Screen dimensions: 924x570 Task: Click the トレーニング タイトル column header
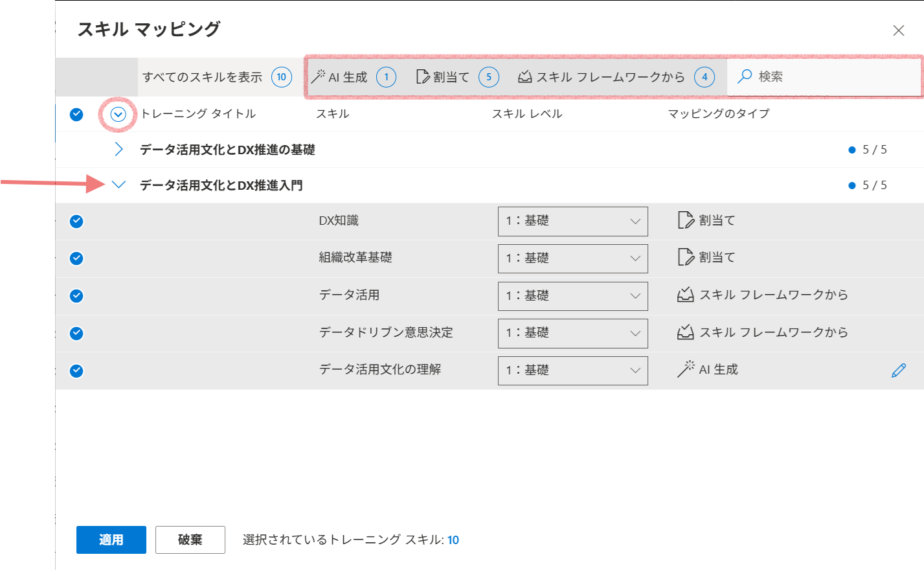tap(198, 114)
